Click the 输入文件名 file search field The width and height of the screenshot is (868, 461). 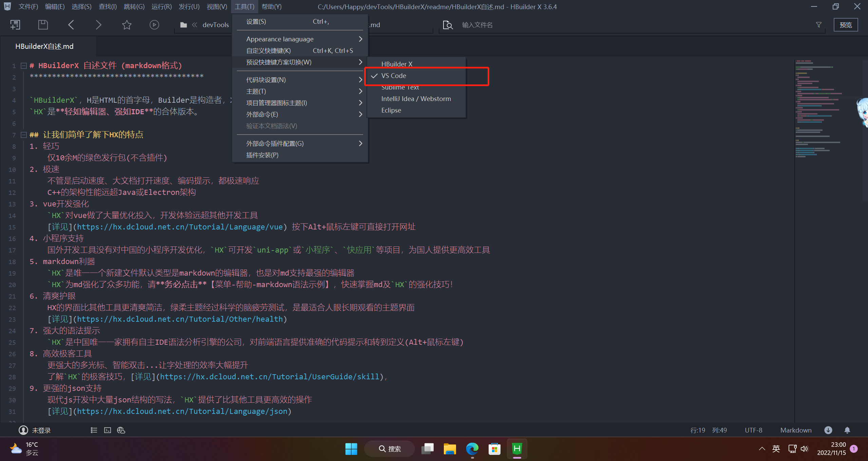[x=477, y=25]
